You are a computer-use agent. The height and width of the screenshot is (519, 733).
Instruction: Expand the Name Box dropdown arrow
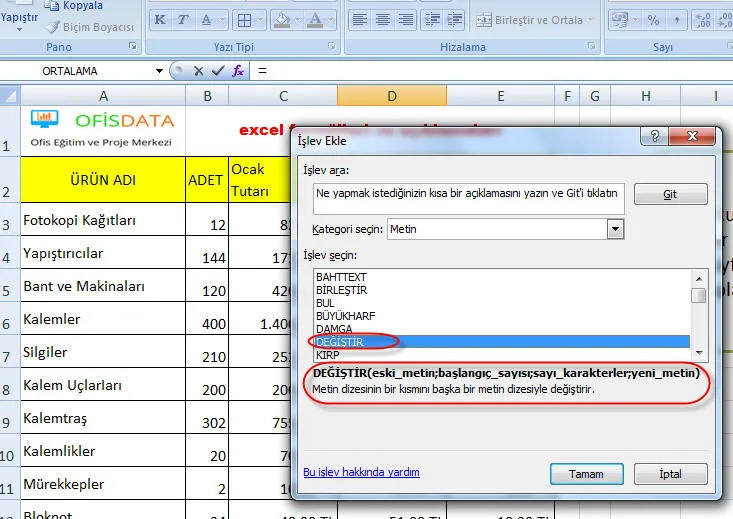pyautogui.click(x=158, y=71)
